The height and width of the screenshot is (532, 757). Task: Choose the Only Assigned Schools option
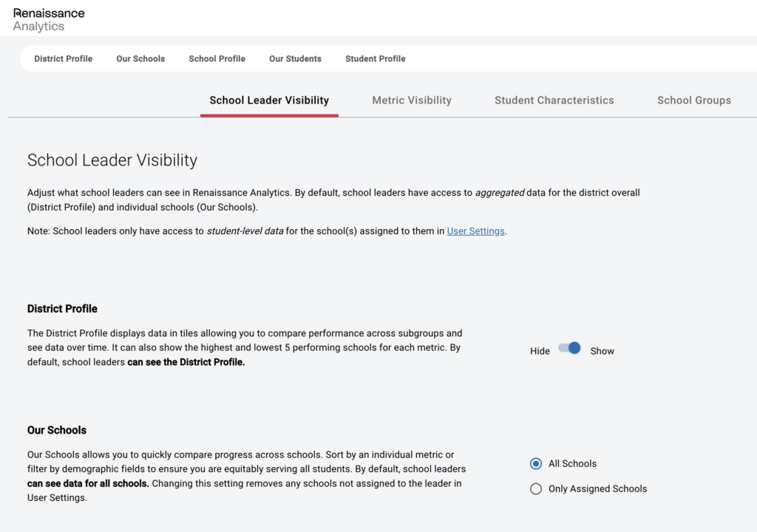click(536, 489)
